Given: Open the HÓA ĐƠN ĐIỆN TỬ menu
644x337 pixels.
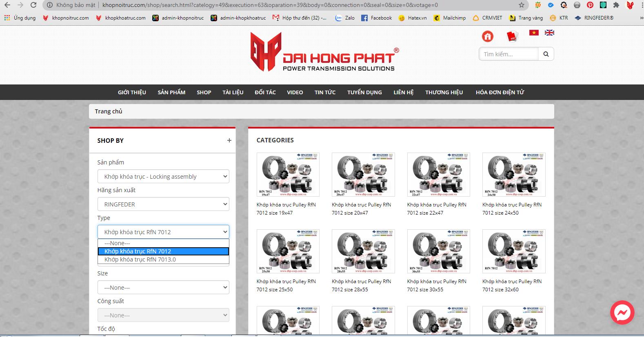Looking at the screenshot, I should (x=500, y=92).
